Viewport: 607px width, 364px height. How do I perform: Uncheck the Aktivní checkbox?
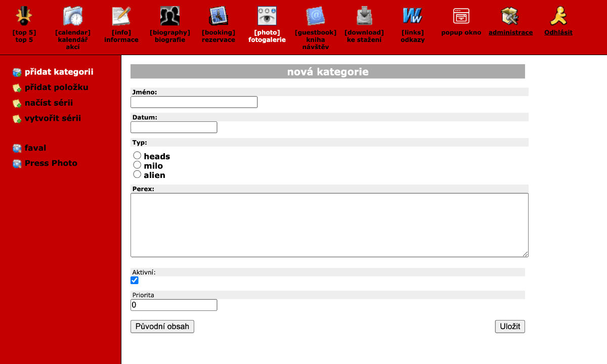click(135, 280)
